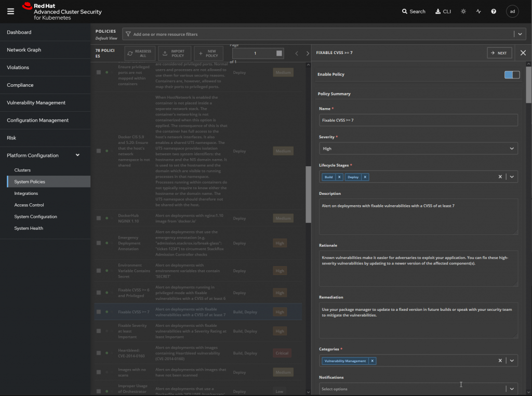The image size is (532, 396).
Task: Open system health pulse icon in header
Action: coord(478,11)
